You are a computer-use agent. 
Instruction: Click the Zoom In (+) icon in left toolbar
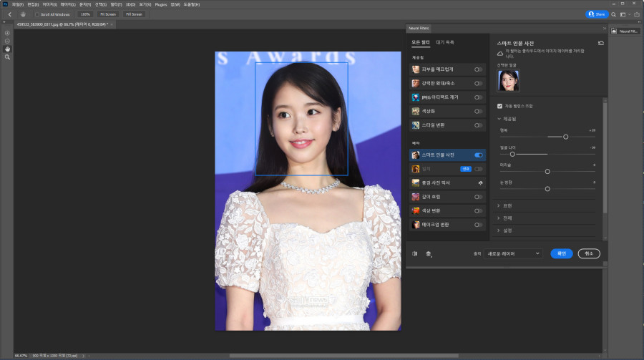(7, 33)
